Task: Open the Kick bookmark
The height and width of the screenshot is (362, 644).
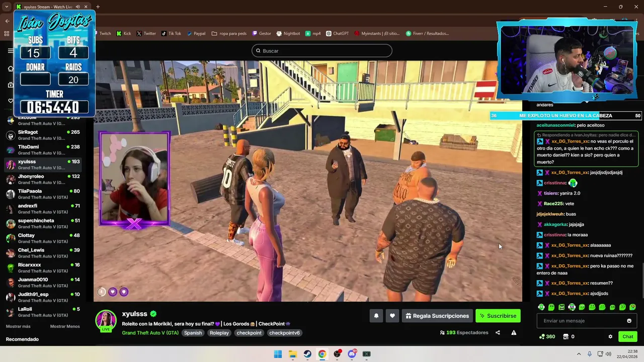Action: 124,34
